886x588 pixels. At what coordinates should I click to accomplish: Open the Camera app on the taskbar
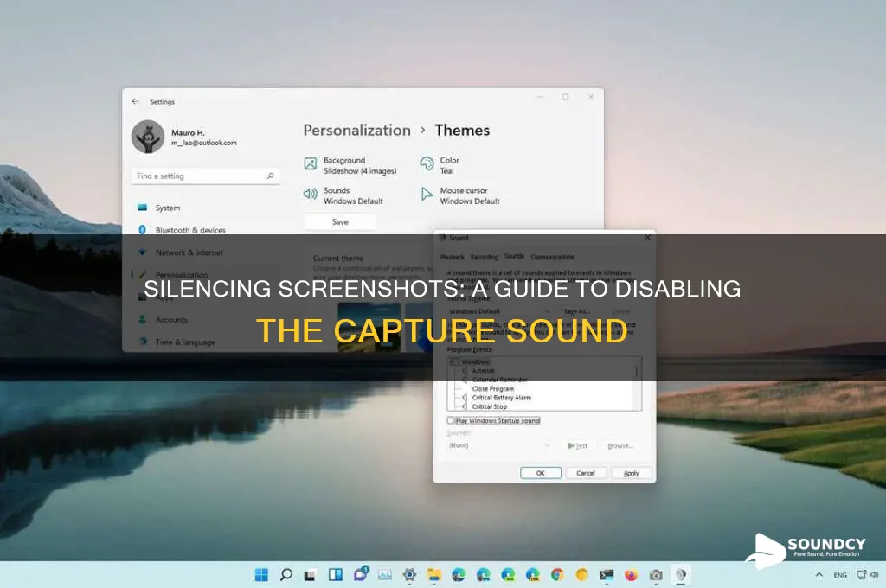[x=656, y=575]
